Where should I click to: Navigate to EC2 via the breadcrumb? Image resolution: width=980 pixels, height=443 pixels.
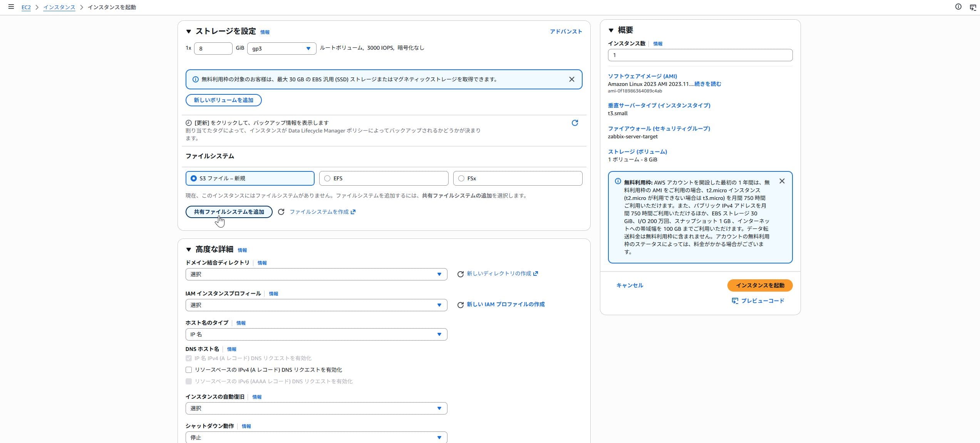click(25, 7)
